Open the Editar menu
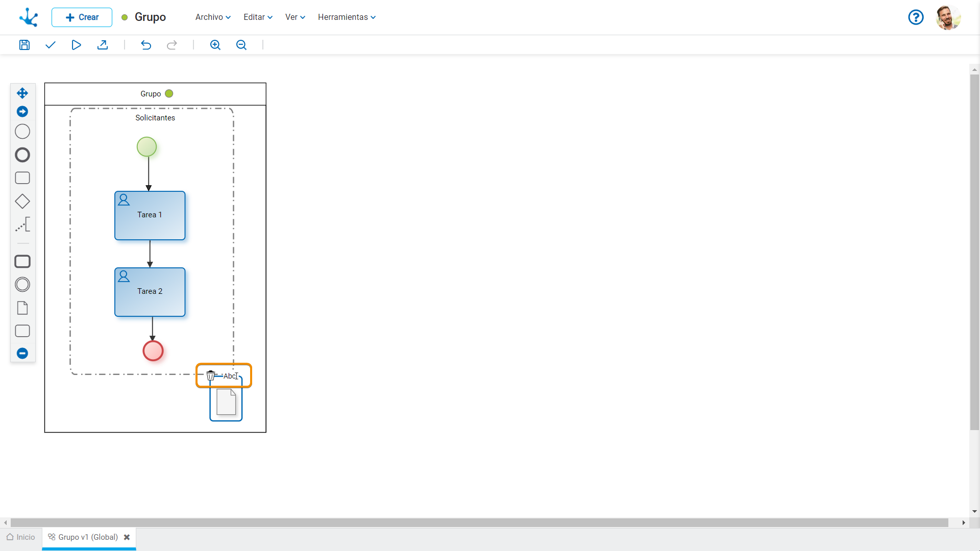 258,17
